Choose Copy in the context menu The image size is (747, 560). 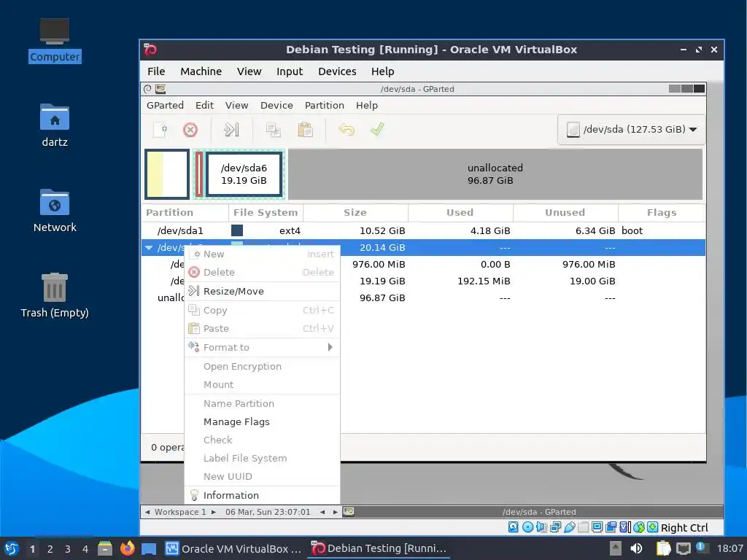[262, 311]
